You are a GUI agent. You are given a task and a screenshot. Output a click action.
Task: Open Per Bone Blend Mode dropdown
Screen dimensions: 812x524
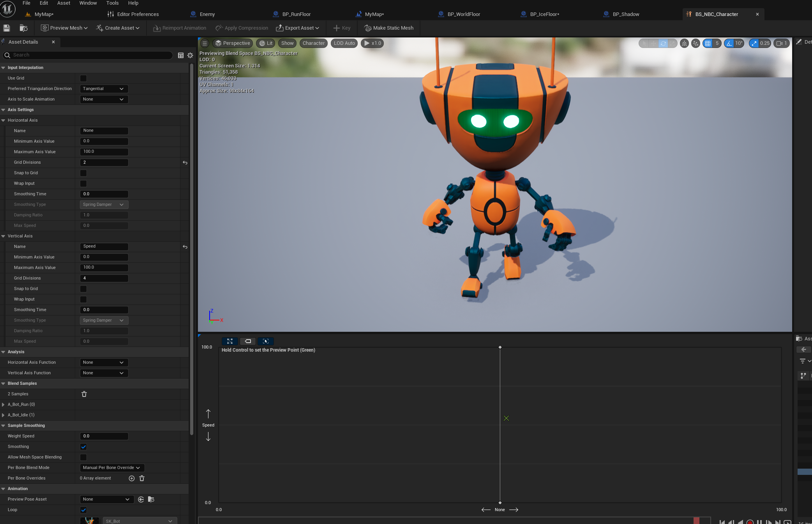[111, 468]
